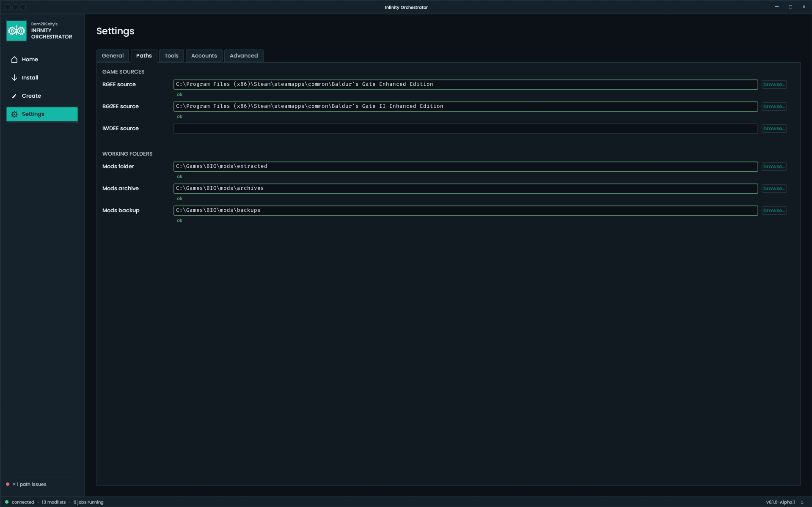Click the red path issues indicator dot
Image resolution: width=812 pixels, height=507 pixels.
8,484
